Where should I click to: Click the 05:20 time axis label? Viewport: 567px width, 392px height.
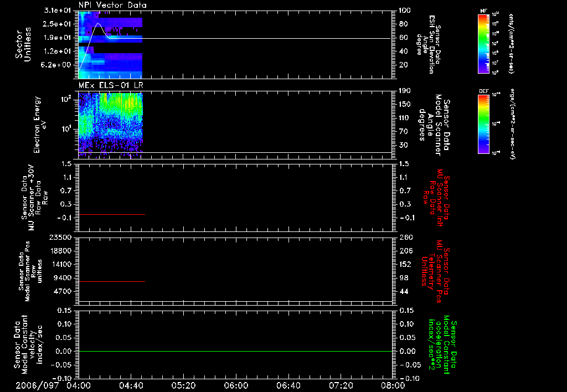pyautogui.click(x=183, y=385)
